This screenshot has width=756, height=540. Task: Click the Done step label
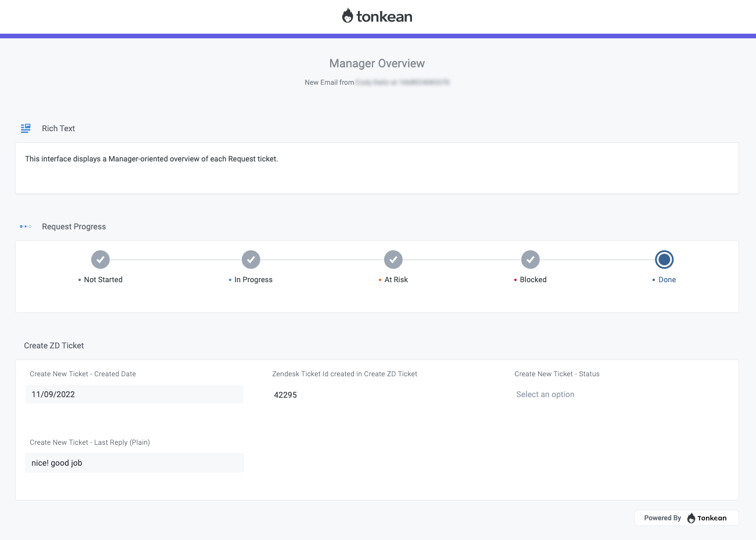coord(667,280)
